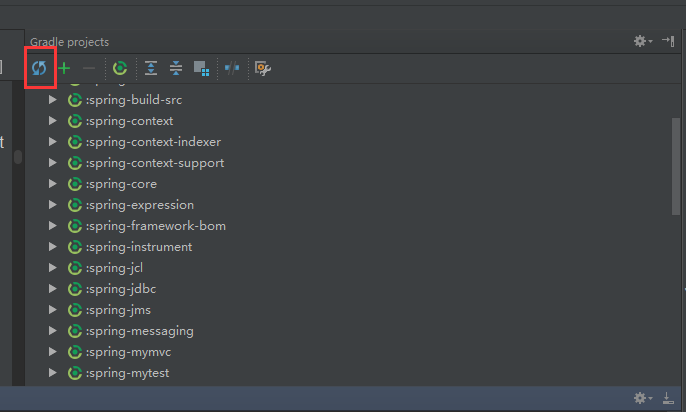
Task: Select :spring-build-src module text
Action: coord(134,100)
